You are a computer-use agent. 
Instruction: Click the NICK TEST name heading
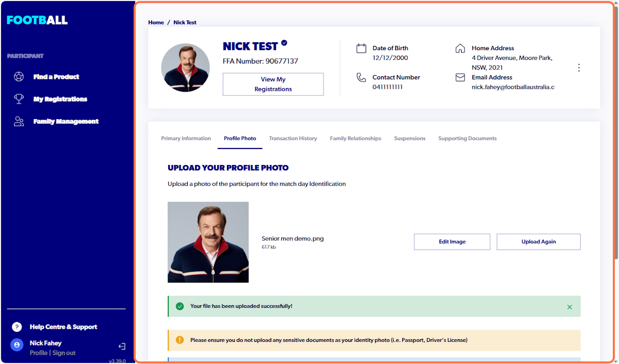(x=250, y=46)
